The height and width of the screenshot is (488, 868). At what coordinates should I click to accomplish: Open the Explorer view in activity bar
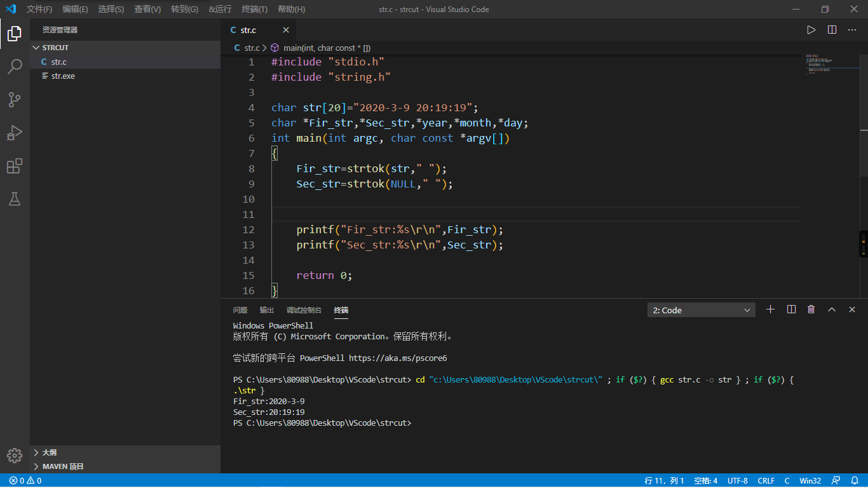pyautogui.click(x=15, y=34)
